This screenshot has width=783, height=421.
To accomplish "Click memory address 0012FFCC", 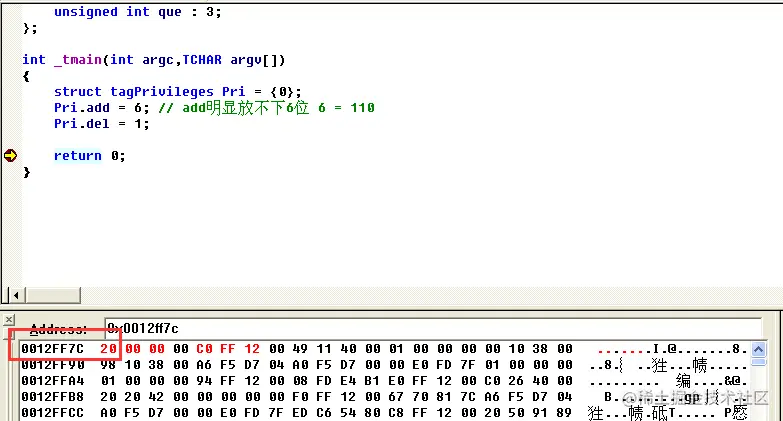I will point(52,413).
